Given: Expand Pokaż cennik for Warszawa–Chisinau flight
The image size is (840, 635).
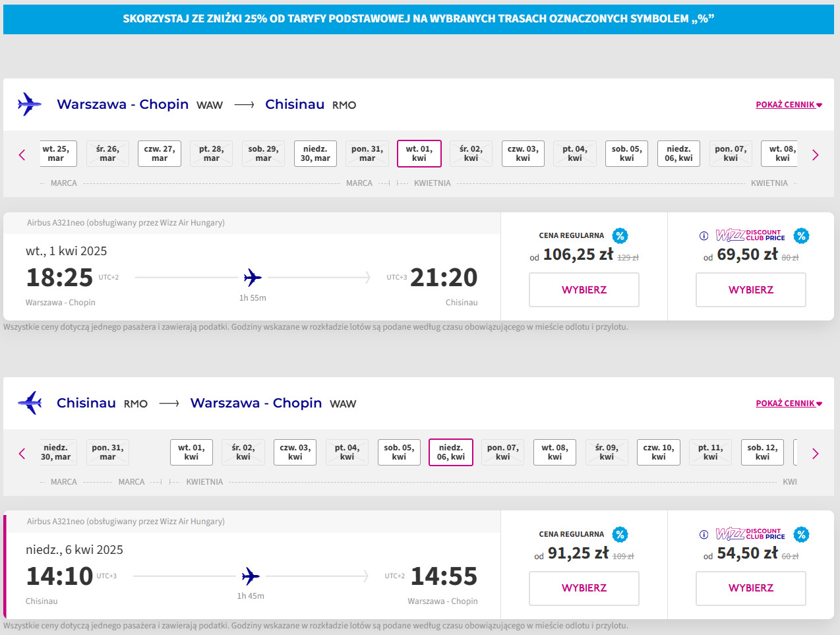Looking at the screenshot, I should pyautogui.click(x=789, y=105).
